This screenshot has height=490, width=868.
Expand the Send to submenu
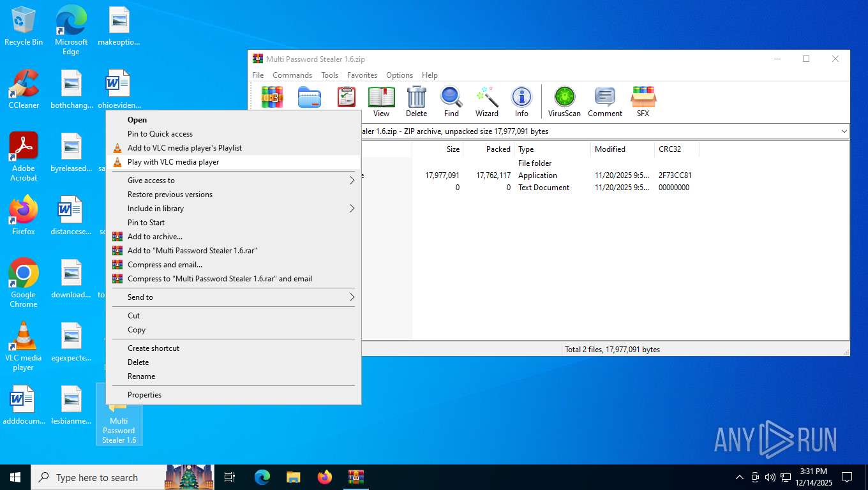pos(234,297)
